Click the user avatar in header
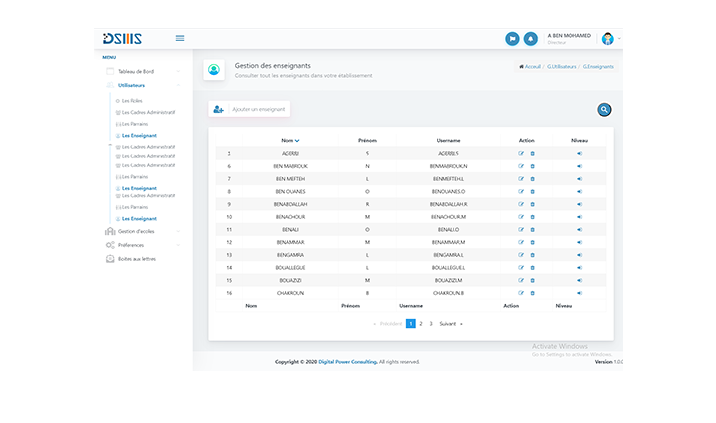Screen dimensions: 716x423 (x=607, y=39)
